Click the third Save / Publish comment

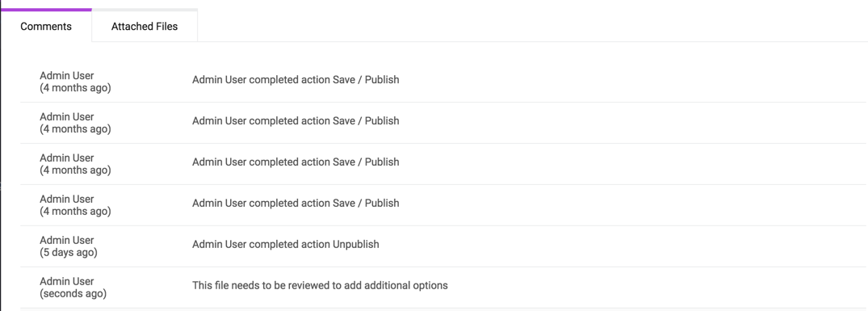coord(296,162)
